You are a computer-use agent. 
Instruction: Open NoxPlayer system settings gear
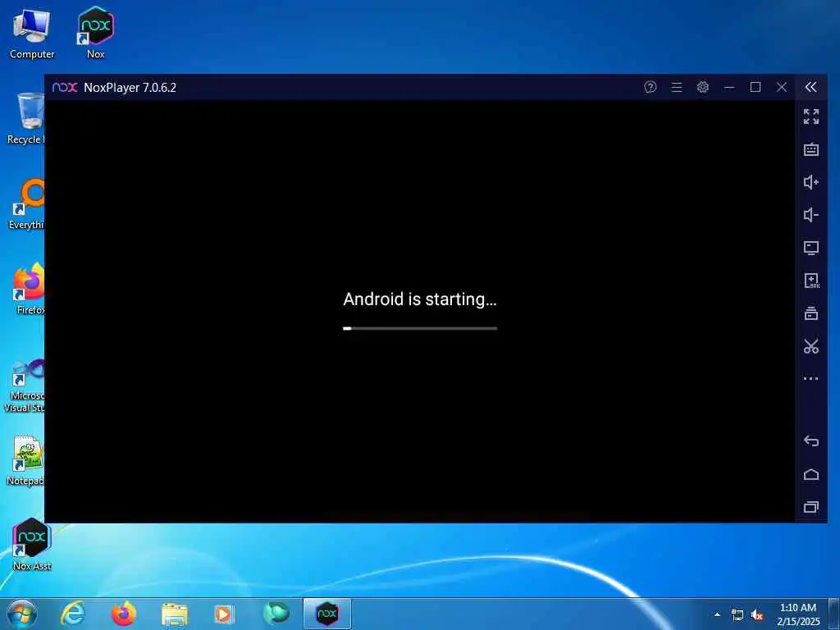point(703,87)
